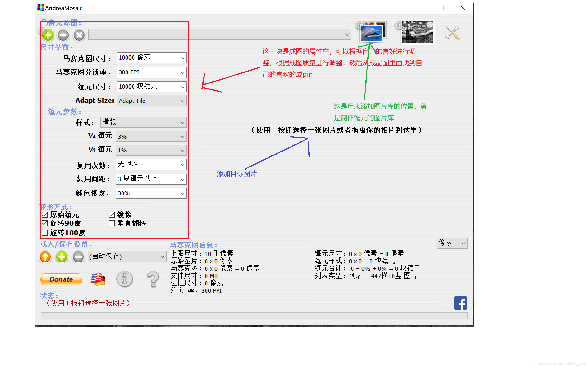Click the drop area text 使用+按钮选择一张图片
Viewport: 588px width, 368px height.
[337, 130]
